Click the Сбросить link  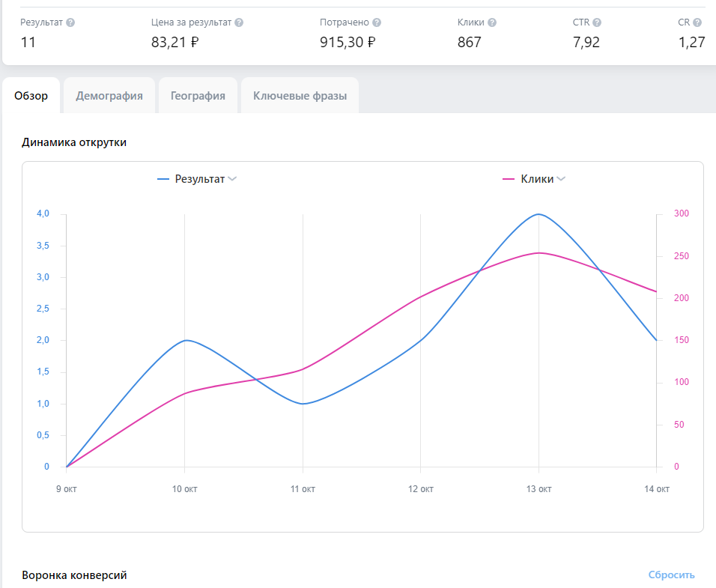(671, 575)
